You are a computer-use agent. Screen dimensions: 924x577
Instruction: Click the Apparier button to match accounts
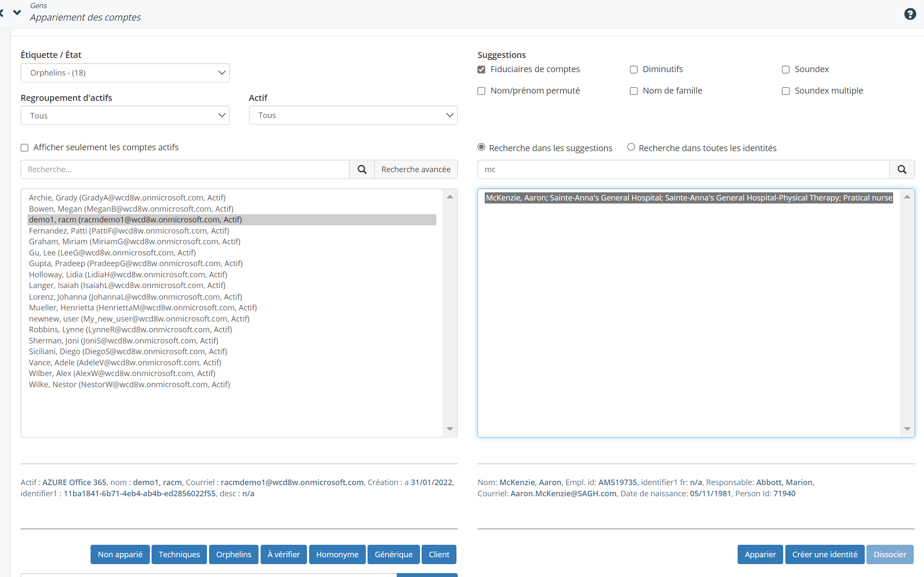click(759, 554)
